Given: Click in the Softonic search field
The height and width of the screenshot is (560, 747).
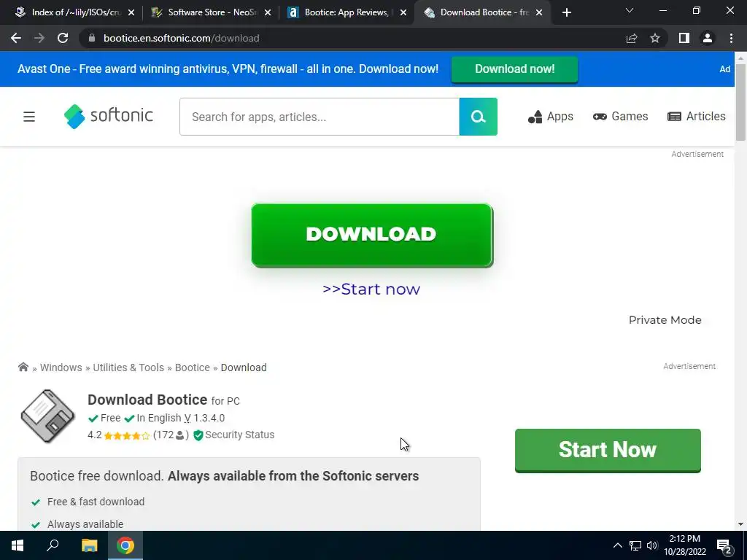Looking at the screenshot, I should tap(320, 117).
